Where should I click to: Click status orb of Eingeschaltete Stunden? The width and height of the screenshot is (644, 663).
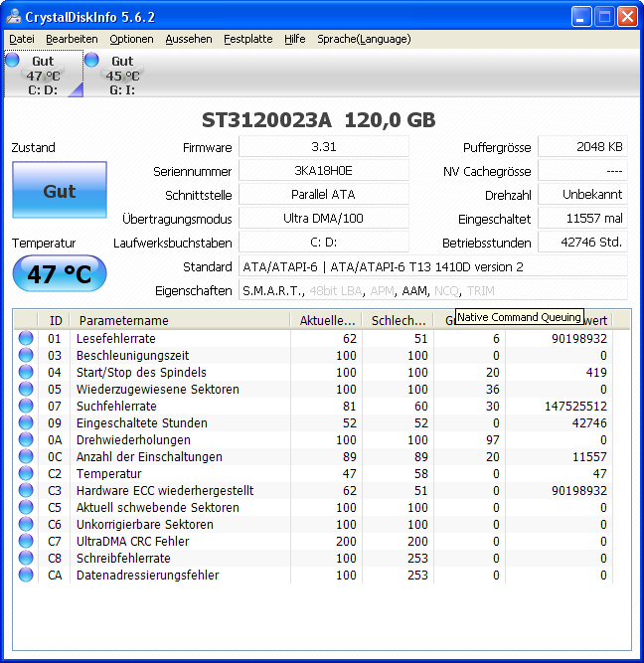(x=26, y=422)
